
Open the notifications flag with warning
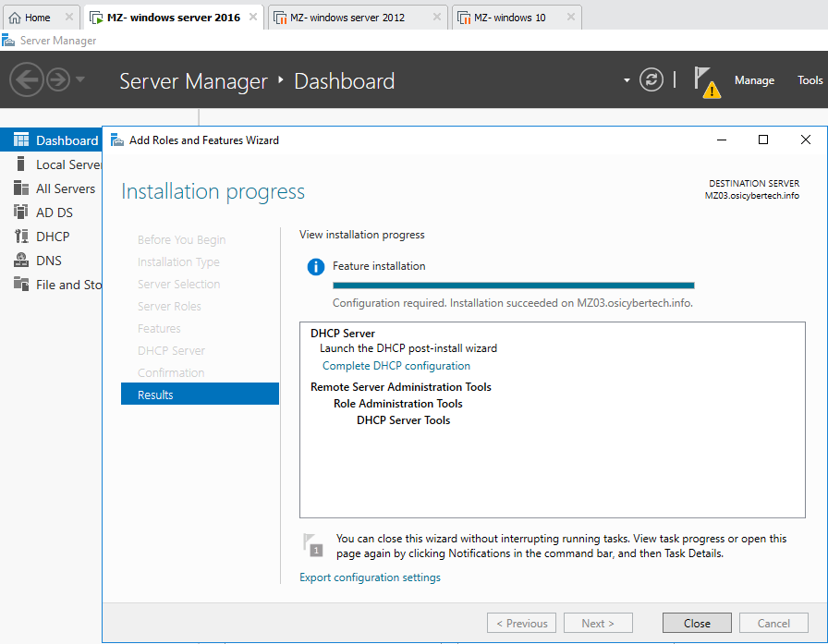[707, 82]
